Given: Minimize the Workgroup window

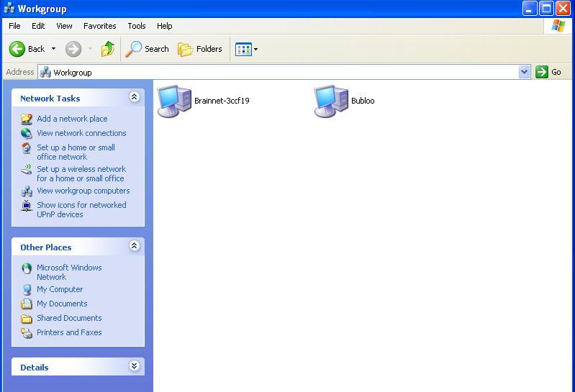Looking at the screenshot, I should (530, 9).
